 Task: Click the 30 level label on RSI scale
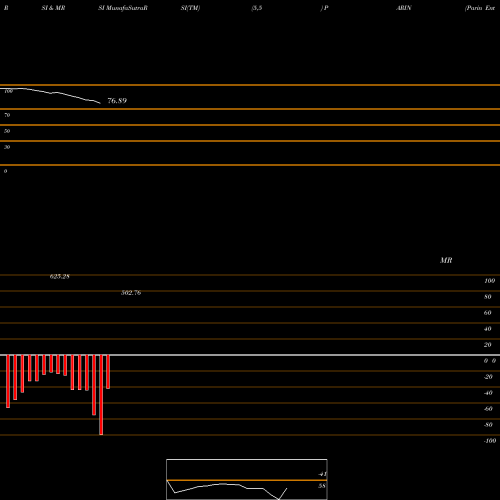click(7, 147)
